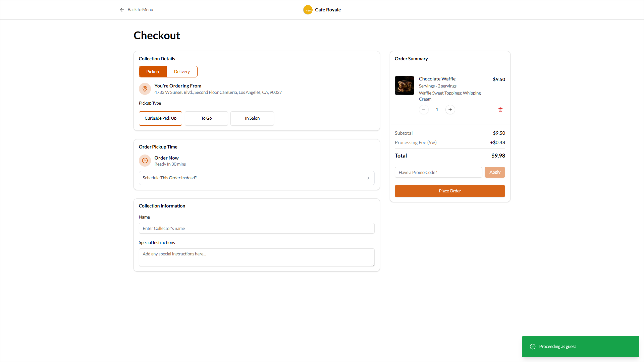
Task: Increase waffle quantity with plus icon
Action: coord(450,110)
